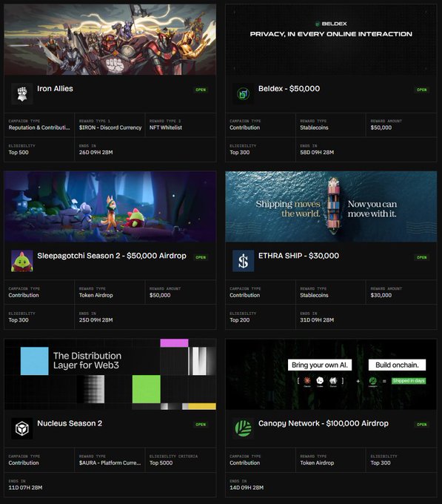Select Beldex 'Stablecoins' reward type
Image resolution: width=442 pixels, height=504 pixels.
(x=314, y=127)
